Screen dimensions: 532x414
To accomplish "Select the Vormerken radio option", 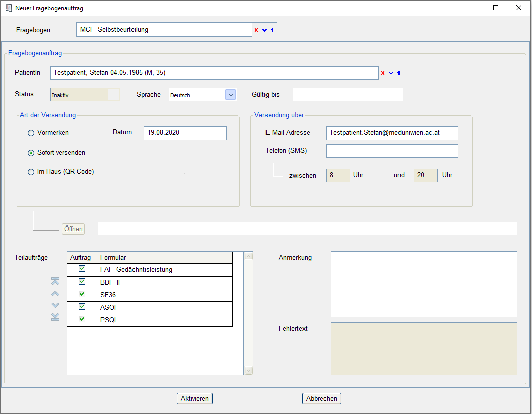I will coord(31,133).
